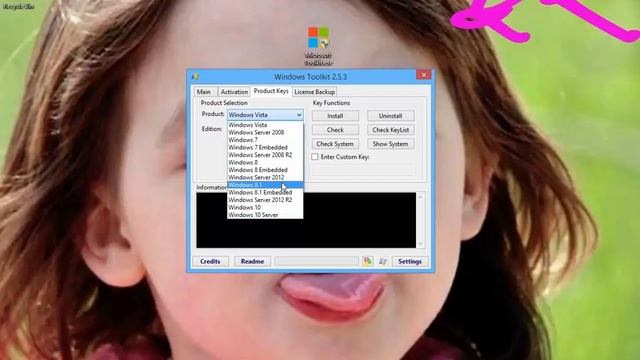Click Show System button
This screenshot has height=360, width=640.
391,144
